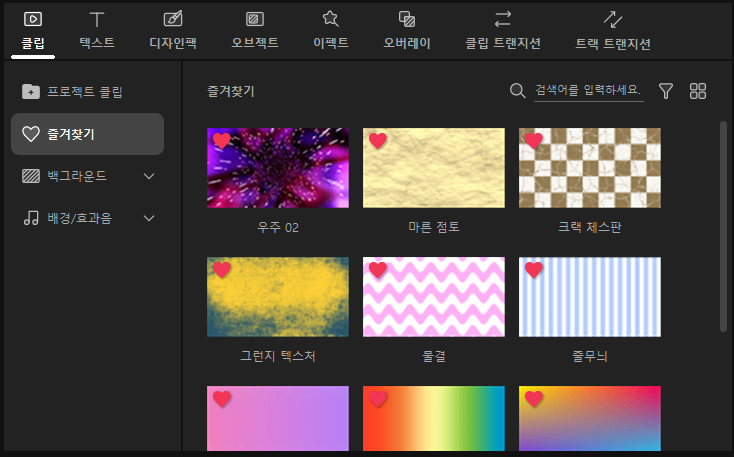Click the search input field
Screen dimensions: 734x457
point(588,91)
